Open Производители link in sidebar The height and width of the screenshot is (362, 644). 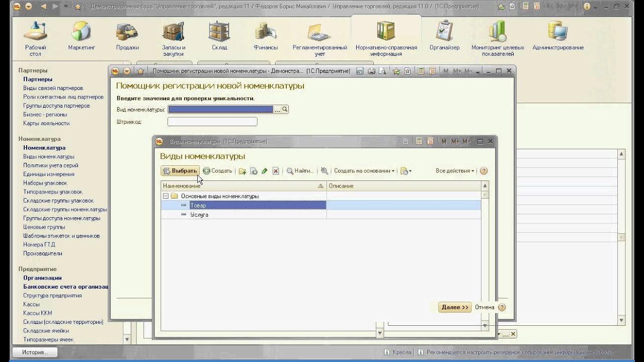click(43, 254)
